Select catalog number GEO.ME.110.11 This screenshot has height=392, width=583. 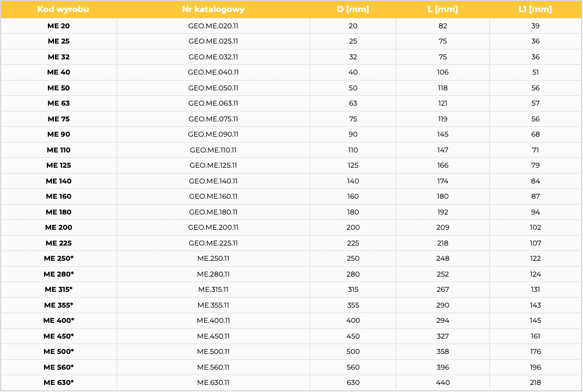pyautogui.click(x=213, y=150)
